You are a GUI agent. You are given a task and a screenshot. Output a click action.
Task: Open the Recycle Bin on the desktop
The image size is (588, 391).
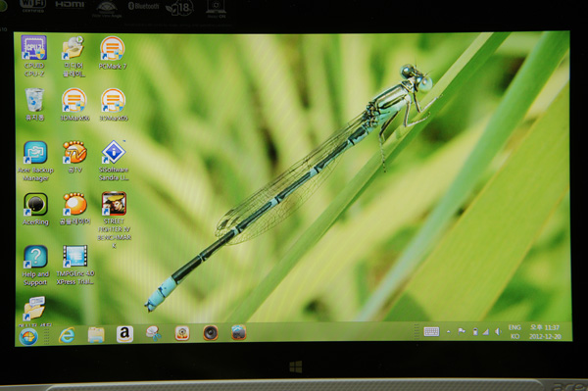(34, 105)
